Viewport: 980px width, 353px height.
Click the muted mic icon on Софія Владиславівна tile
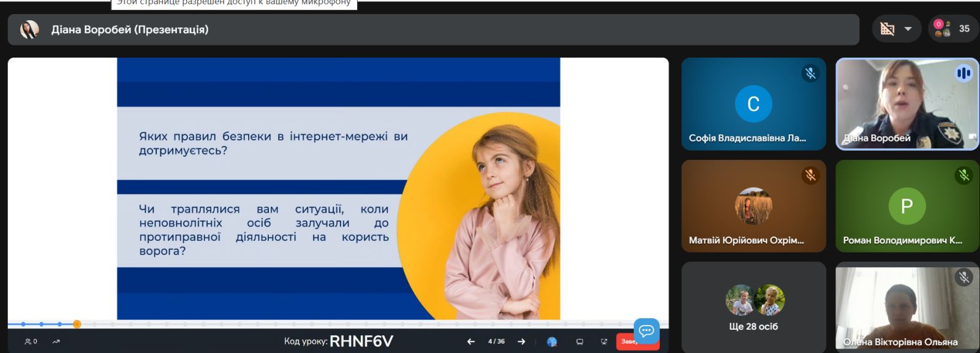click(x=810, y=74)
